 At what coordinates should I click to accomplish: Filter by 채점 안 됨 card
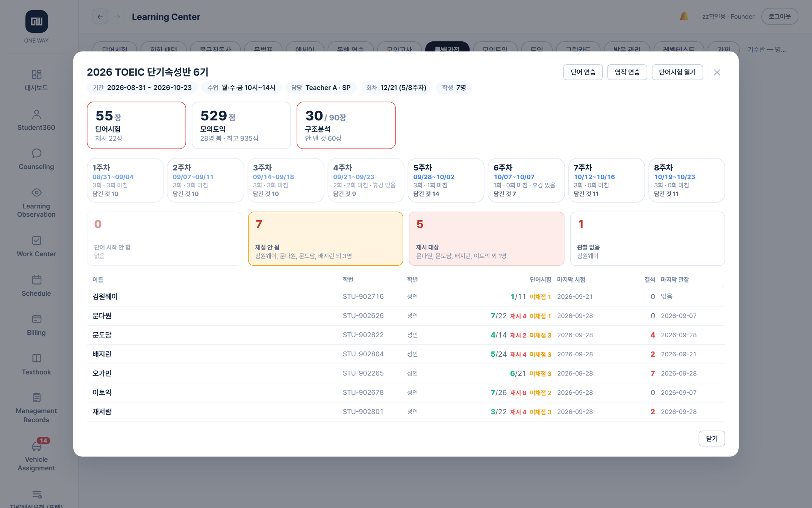(326, 239)
